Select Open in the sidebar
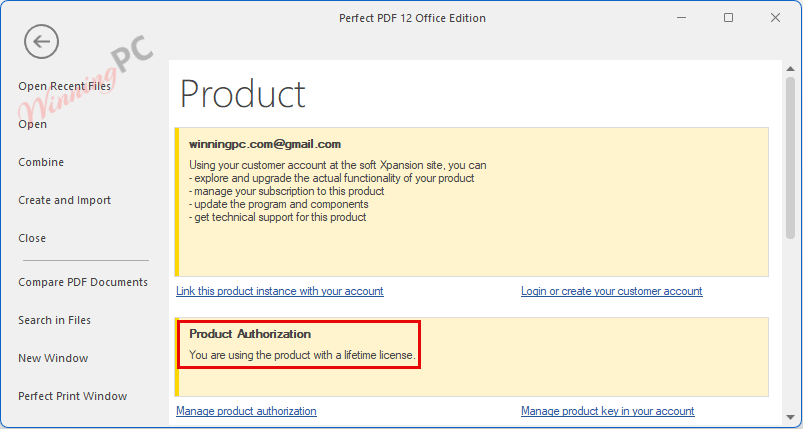The image size is (803, 429). point(32,124)
